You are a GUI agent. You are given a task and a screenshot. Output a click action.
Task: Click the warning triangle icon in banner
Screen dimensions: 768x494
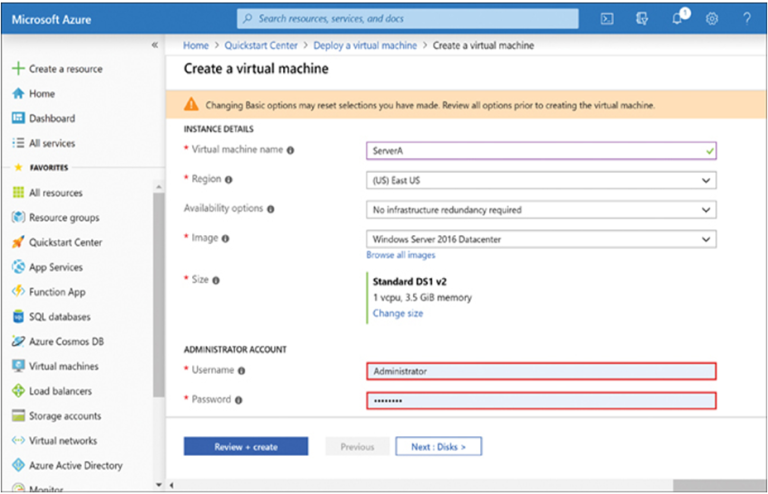(191, 104)
